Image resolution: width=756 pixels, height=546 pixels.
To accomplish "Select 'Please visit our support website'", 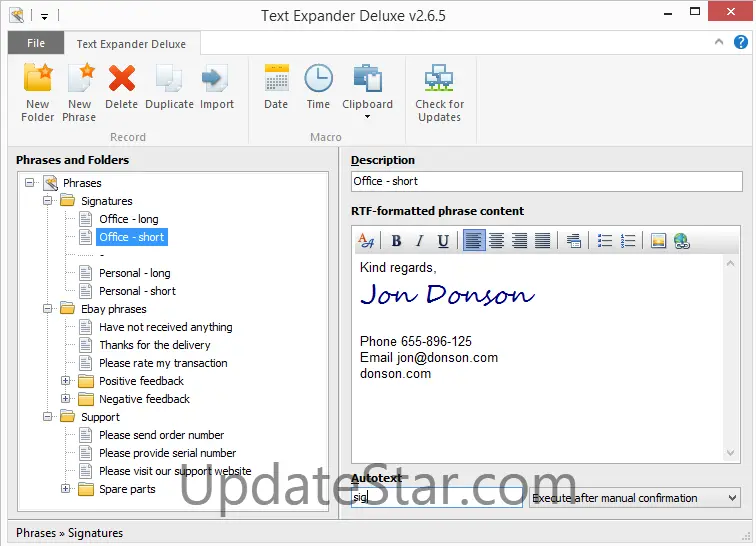I will click(x=175, y=471).
